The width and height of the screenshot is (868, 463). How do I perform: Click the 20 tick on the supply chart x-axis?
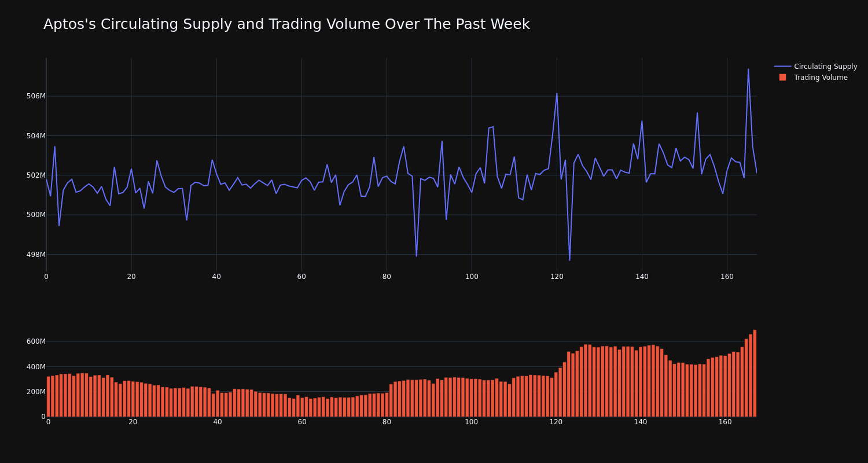[131, 277]
